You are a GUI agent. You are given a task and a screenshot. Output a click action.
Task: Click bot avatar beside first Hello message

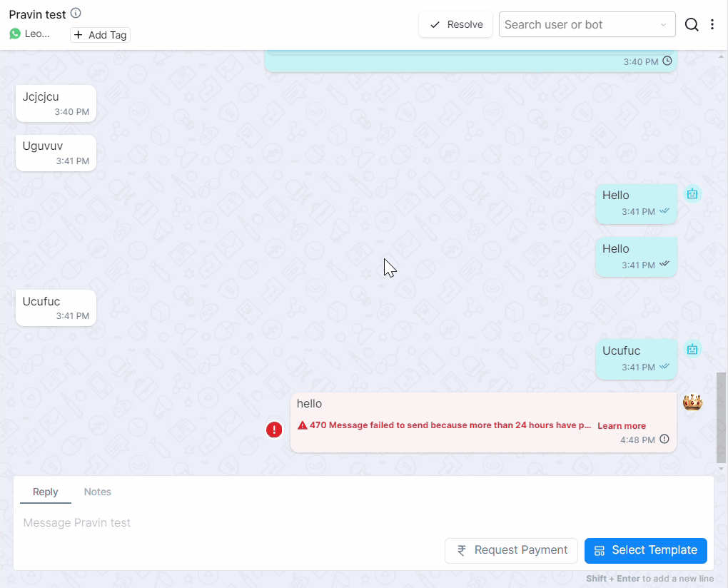692,194
